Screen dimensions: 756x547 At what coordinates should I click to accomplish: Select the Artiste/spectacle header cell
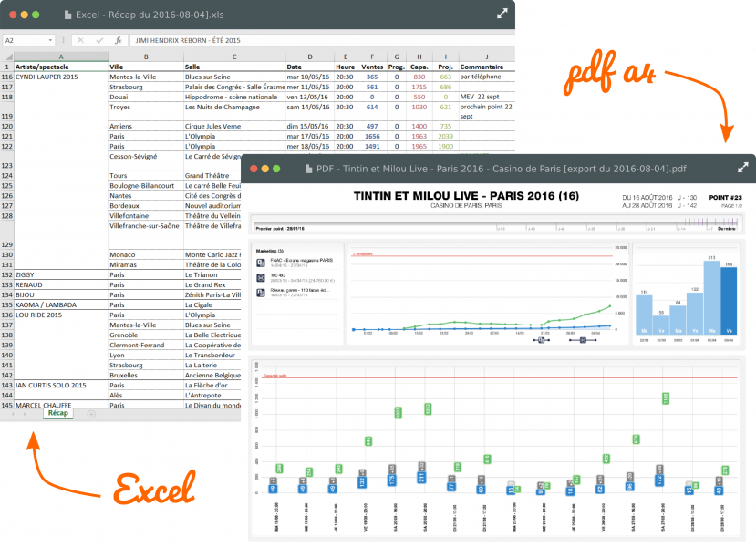click(61, 67)
